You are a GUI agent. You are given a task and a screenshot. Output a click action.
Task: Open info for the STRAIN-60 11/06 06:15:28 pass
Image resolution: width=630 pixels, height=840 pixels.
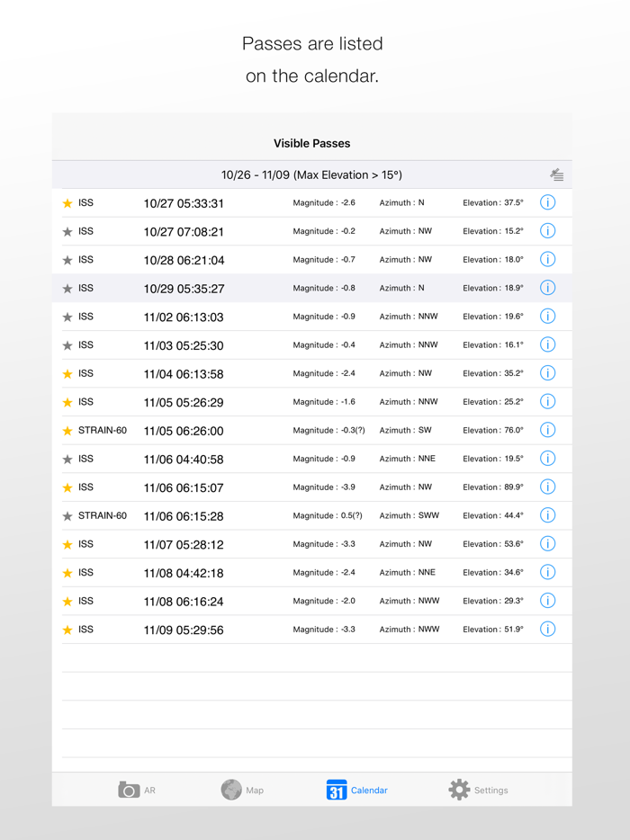point(547,514)
